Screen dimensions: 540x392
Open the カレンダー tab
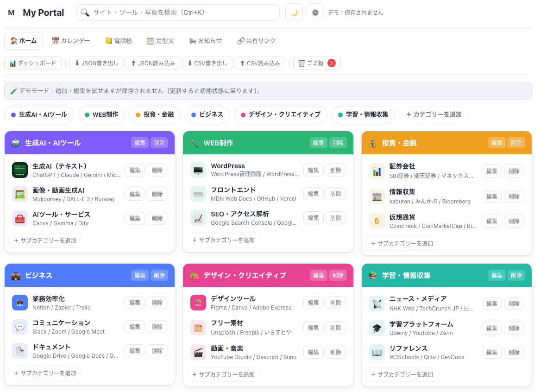pos(70,41)
